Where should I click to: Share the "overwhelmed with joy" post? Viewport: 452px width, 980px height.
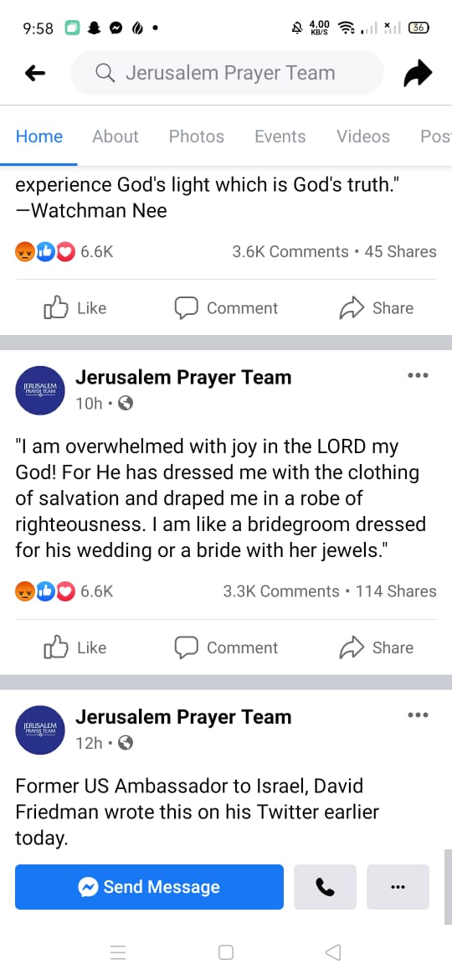click(376, 647)
